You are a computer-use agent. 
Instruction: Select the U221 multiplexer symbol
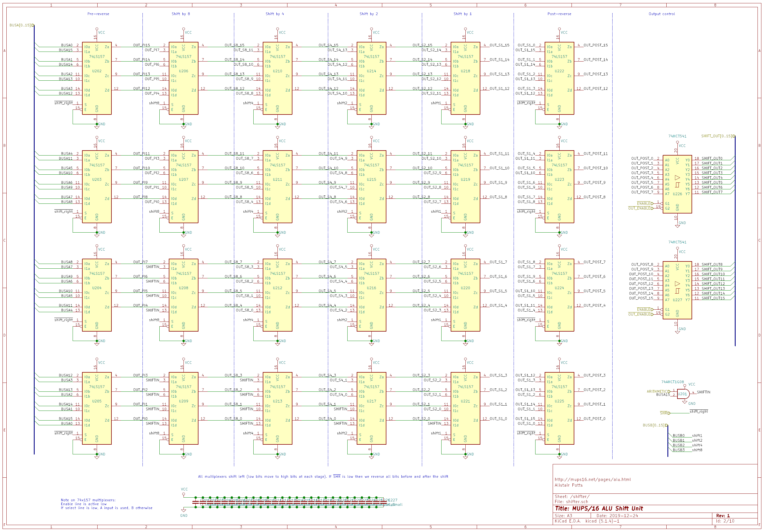465,408
